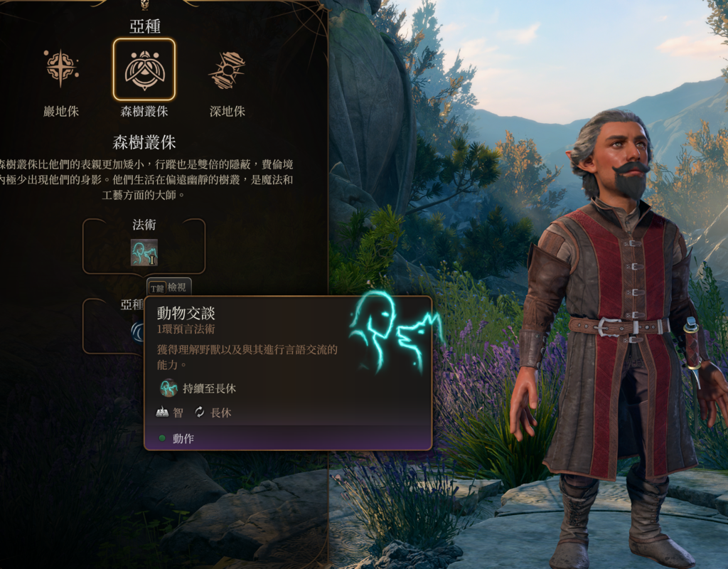This screenshot has height=569, width=728.
Task: Click the green 動作 action cost dot
Action: (x=162, y=438)
